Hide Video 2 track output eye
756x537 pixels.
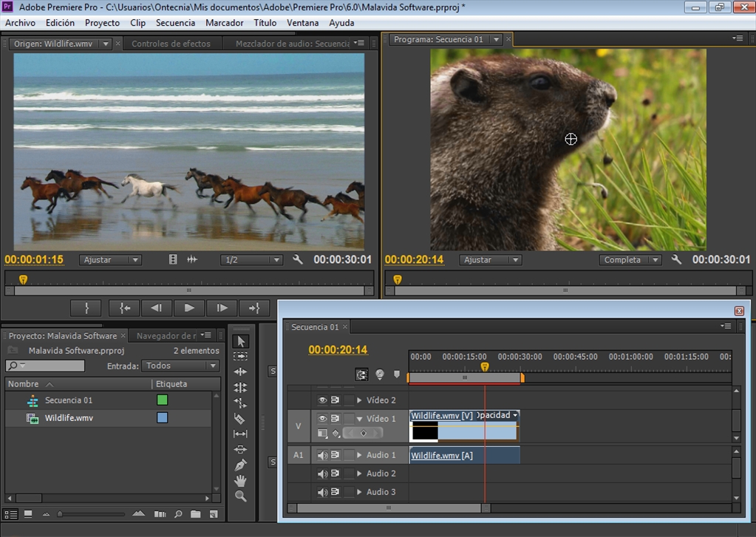322,400
